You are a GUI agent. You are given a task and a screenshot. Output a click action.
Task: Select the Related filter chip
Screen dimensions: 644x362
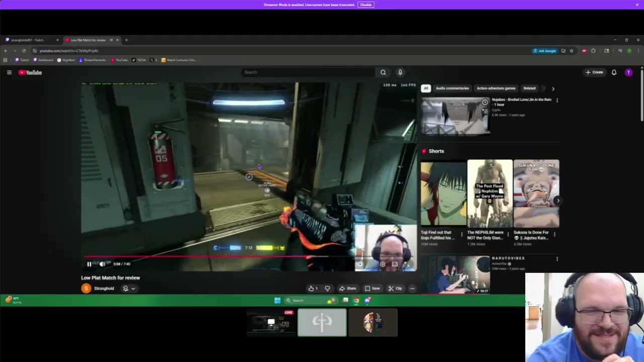(x=529, y=88)
